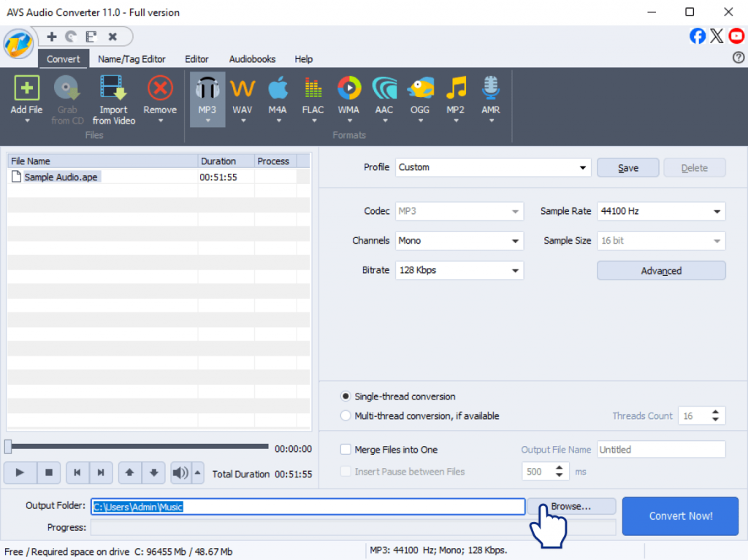The height and width of the screenshot is (560, 748).
Task: Expand the Remove arrow menu
Action: (x=160, y=121)
